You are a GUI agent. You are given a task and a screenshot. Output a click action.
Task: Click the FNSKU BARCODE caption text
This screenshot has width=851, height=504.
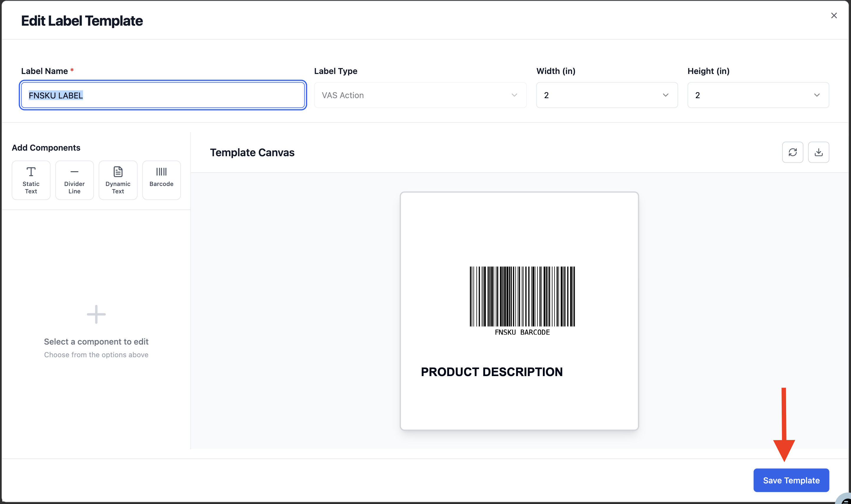522,332
